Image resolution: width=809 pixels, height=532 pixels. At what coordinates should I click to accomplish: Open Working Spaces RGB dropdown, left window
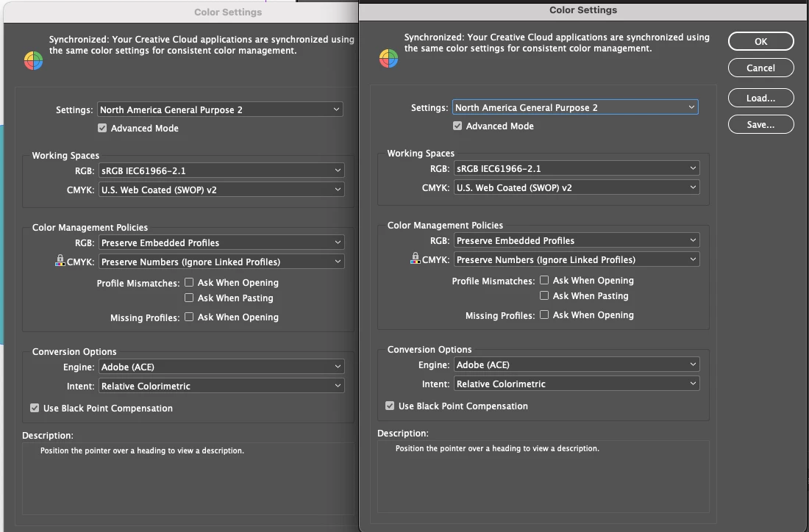point(222,170)
